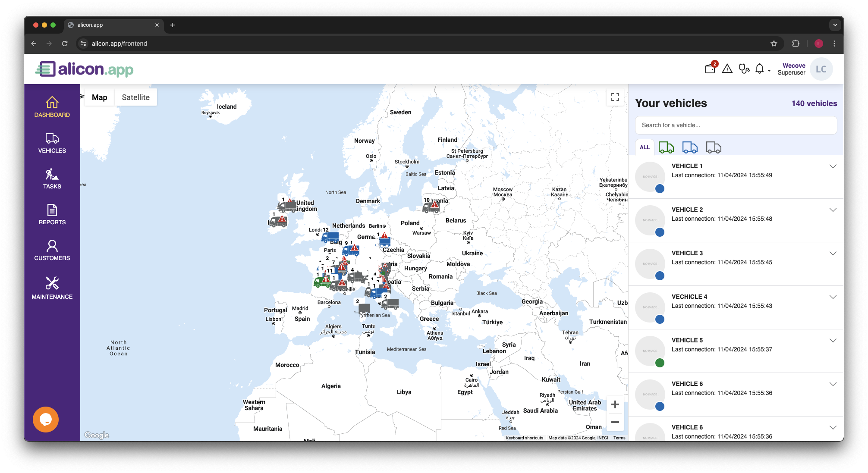Image resolution: width=868 pixels, height=473 pixels.
Task: Filter vehicles by green truck icon
Action: [666, 147]
